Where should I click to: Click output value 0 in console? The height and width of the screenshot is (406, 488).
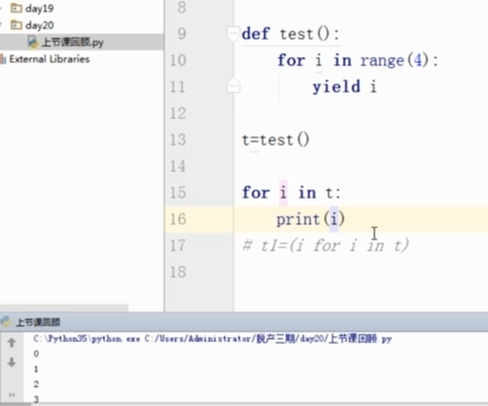tap(36, 354)
